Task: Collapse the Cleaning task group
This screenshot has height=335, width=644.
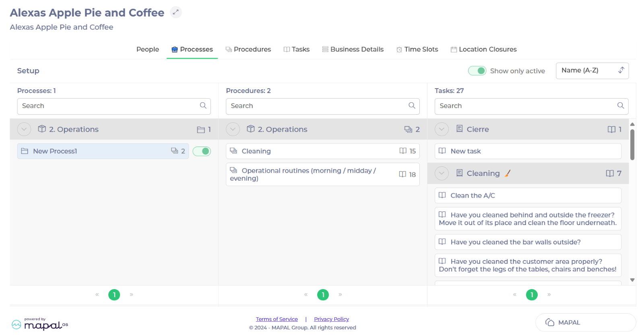Action: [442, 173]
